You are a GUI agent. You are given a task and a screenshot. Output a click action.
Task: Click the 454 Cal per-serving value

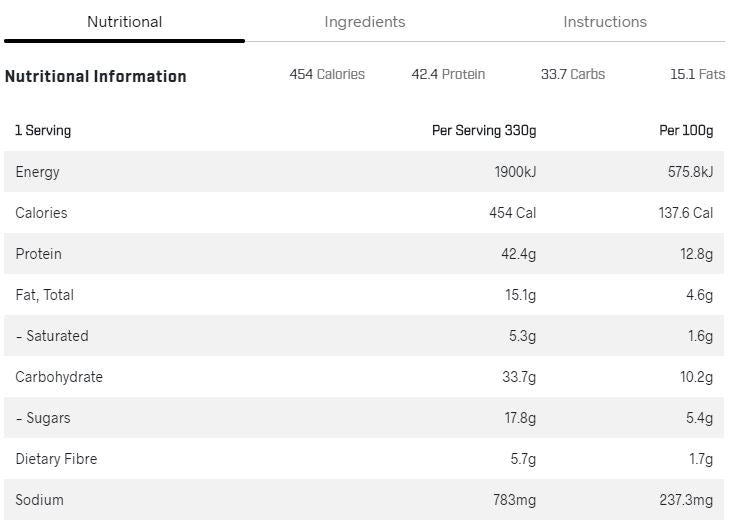[x=512, y=213]
